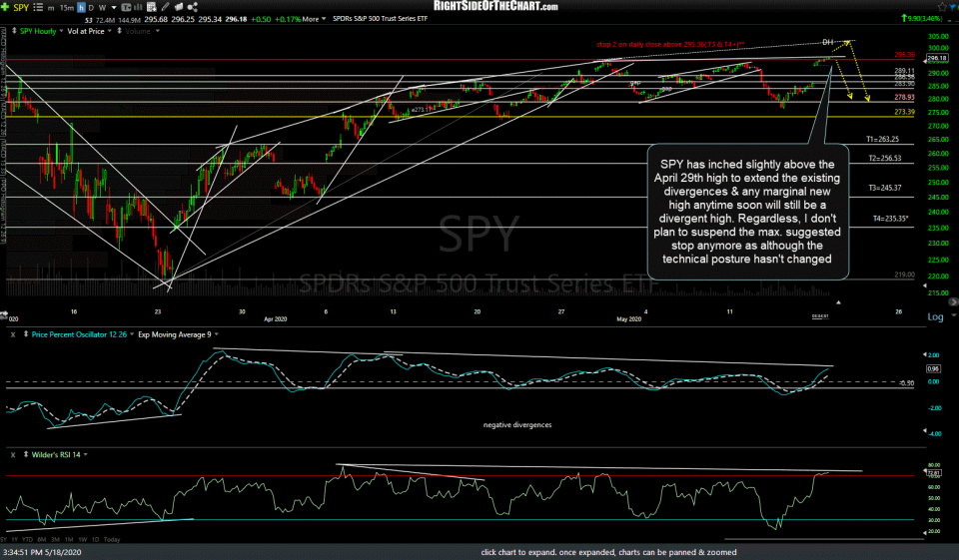
Task: Close the Wilder's RSI pane
Action: 13,455
